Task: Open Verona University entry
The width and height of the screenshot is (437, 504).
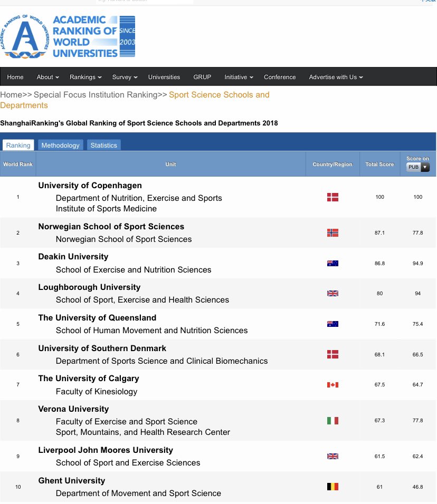Action: click(x=73, y=409)
